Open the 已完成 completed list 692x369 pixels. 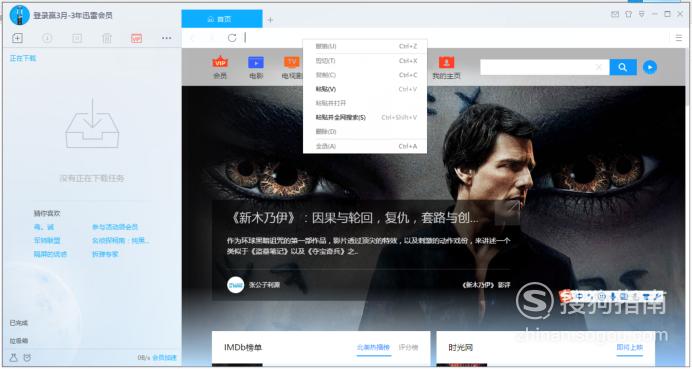pyautogui.click(x=19, y=323)
